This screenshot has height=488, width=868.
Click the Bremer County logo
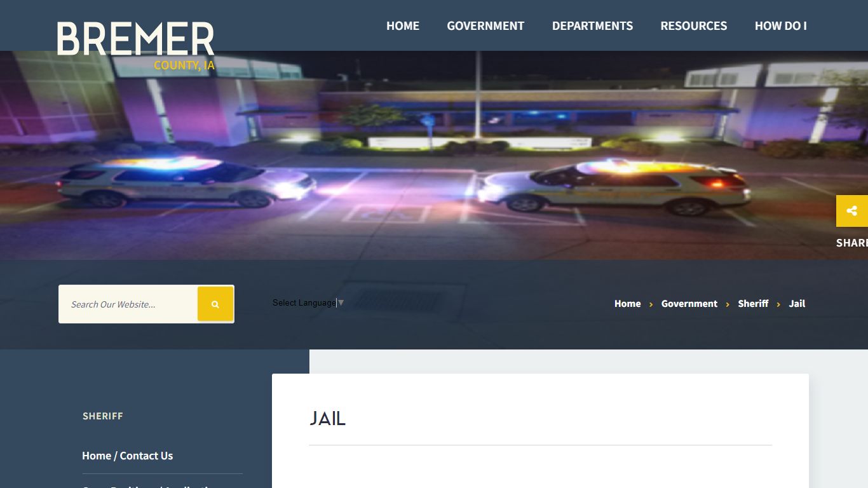coord(136,44)
